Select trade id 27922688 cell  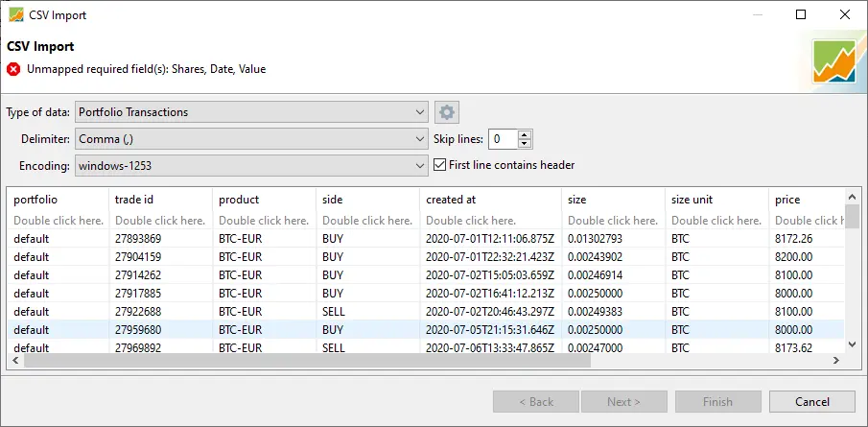[x=138, y=312]
